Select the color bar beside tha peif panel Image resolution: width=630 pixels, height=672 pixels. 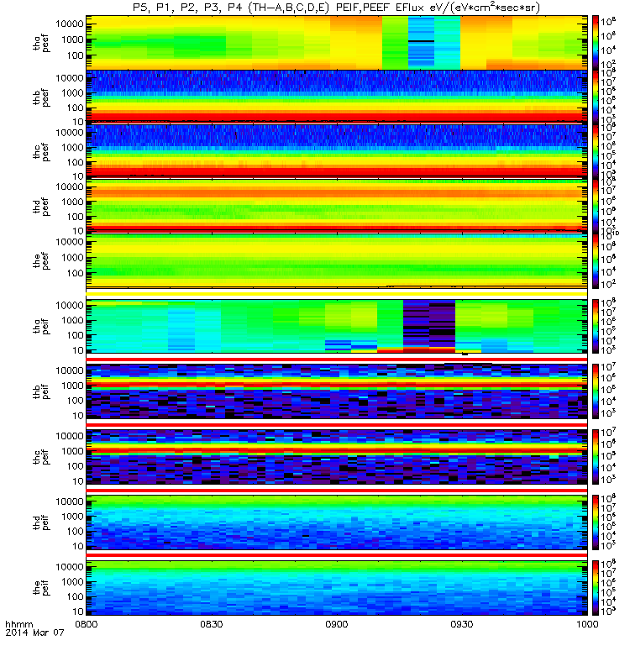pyautogui.click(x=596, y=326)
